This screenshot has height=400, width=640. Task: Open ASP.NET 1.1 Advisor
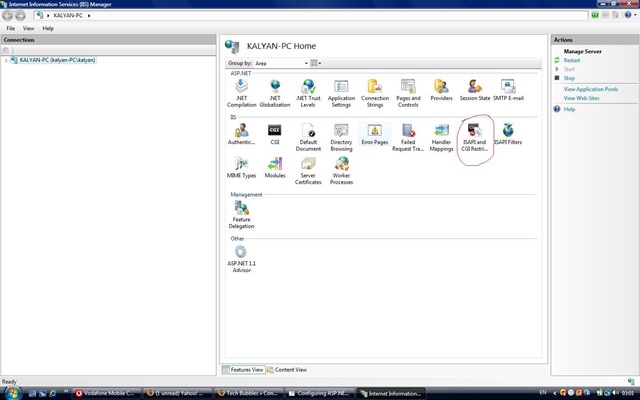click(241, 259)
